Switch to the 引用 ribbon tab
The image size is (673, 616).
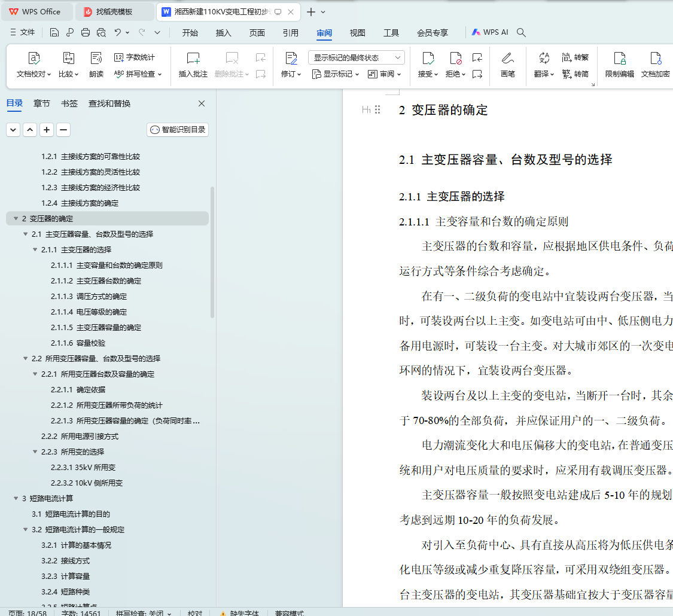pos(291,33)
